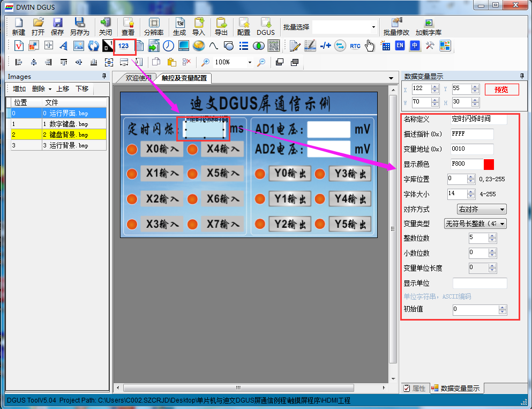
Task: Select the curve display tool
Action: point(213,46)
